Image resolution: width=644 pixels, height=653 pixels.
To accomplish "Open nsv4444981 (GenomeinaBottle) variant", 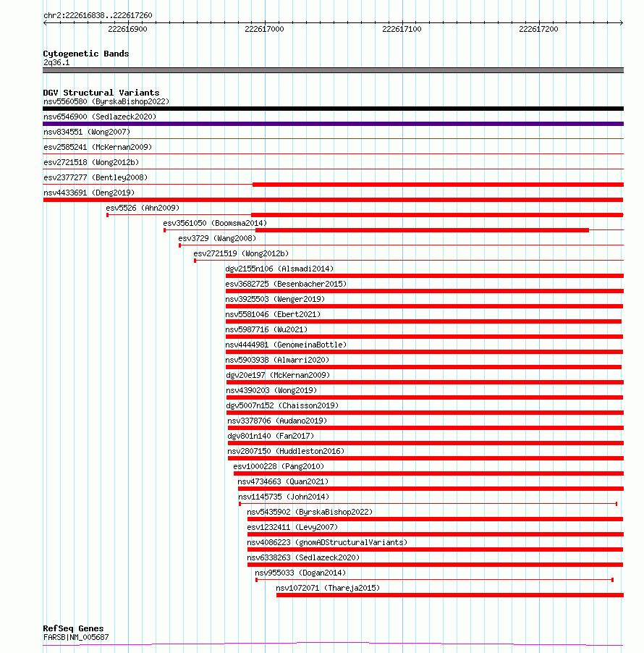I will click(x=286, y=345).
